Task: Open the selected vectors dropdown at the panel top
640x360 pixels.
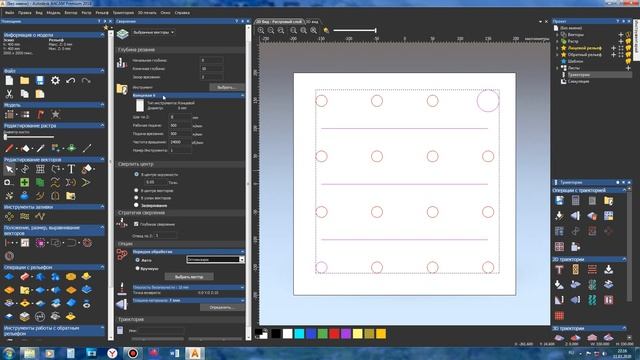Action: pyautogui.click(x=153, y=32)
